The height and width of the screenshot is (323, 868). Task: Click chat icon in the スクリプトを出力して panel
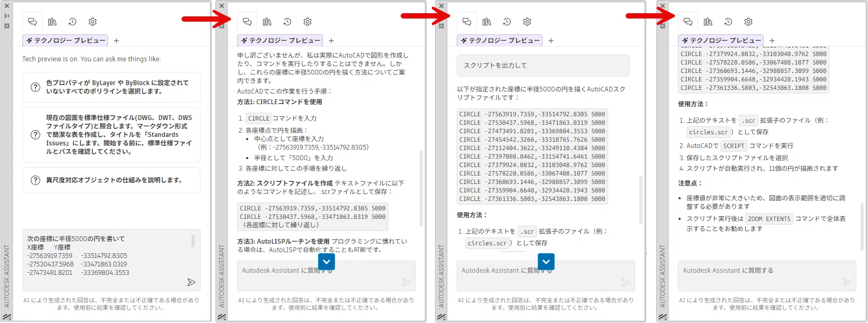pyautogui.click(x=467, y=22)
